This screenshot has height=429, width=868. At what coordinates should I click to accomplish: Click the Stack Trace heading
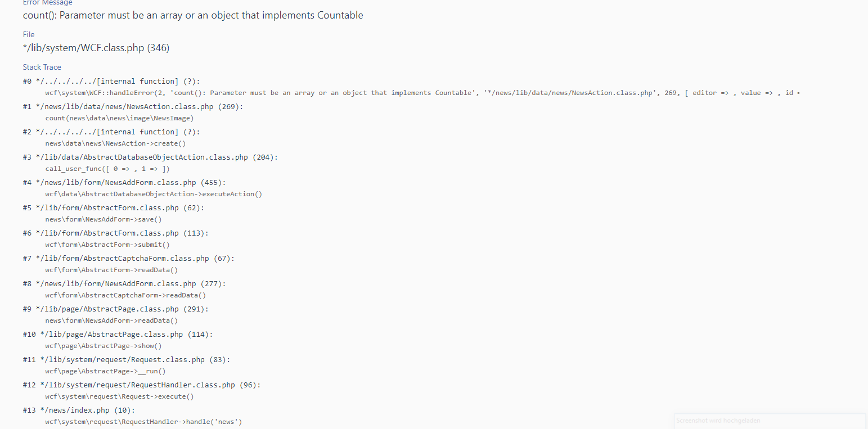(42, 67)
